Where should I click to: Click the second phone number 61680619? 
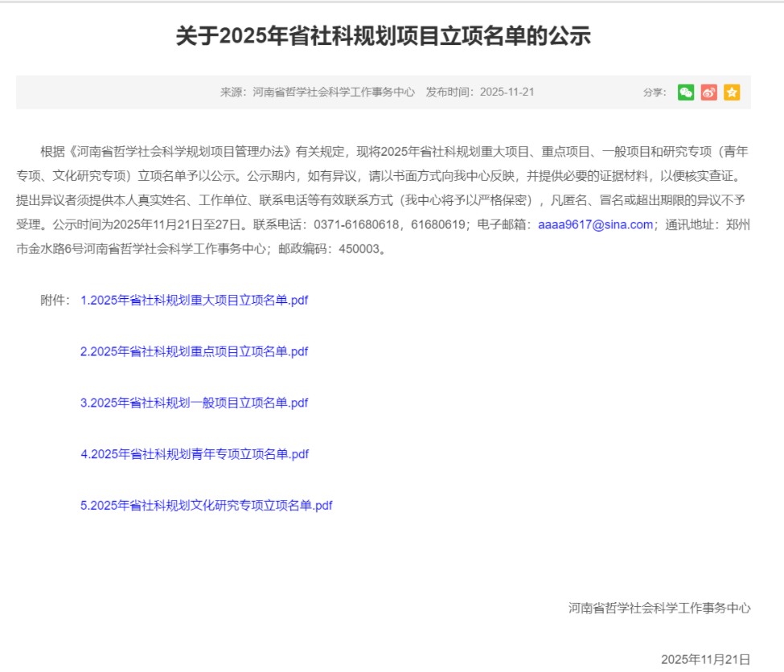pos(438,224)
